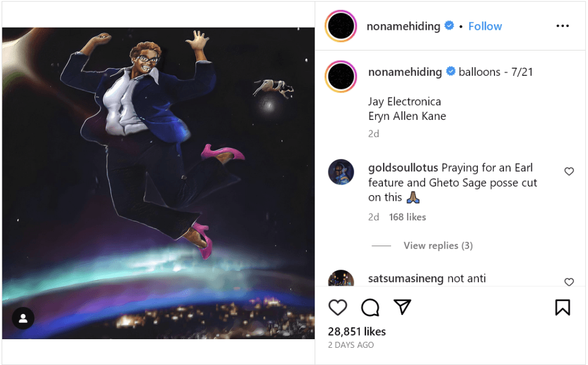Click nonamehiding username in header
This screenshot has height=365, width=588.
click(403, 26)
